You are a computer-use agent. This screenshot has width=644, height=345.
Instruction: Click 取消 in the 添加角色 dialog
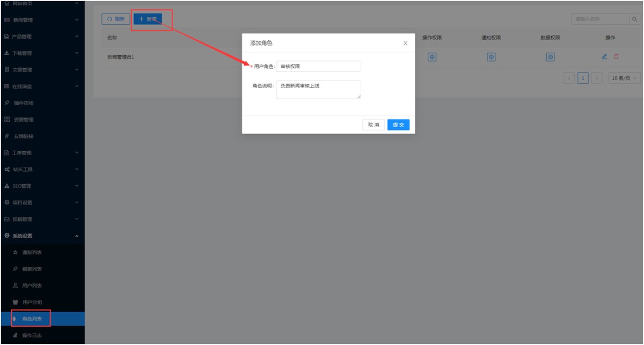point(374,124)
